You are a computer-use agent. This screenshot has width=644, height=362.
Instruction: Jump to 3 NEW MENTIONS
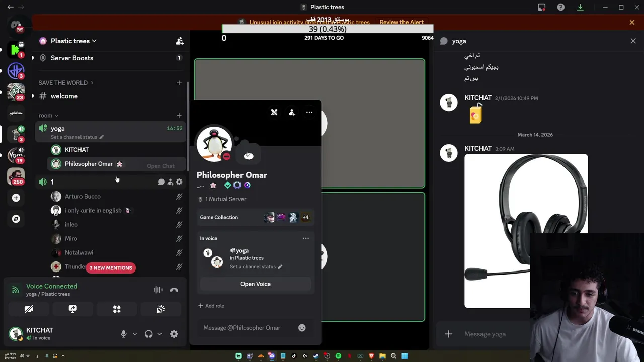point(111,268)
